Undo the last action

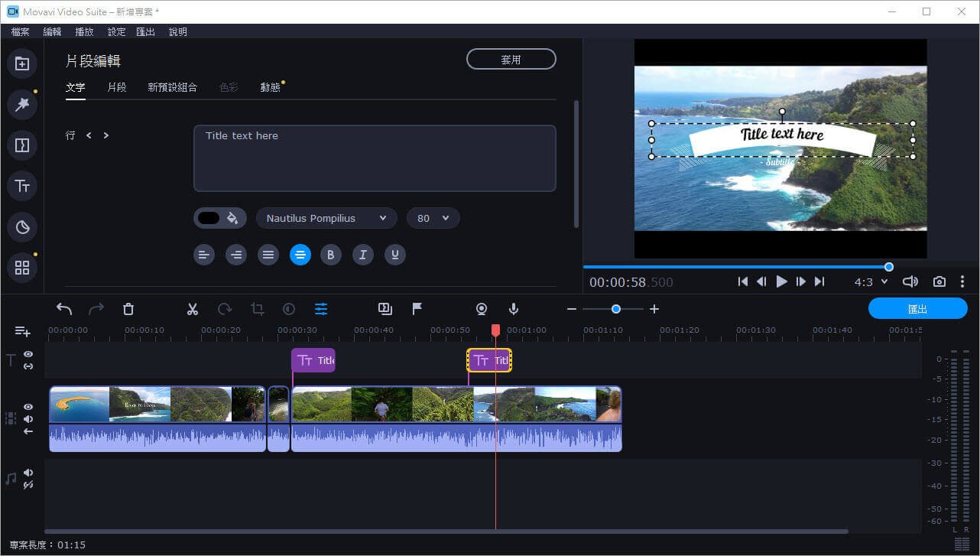point(64,309)
